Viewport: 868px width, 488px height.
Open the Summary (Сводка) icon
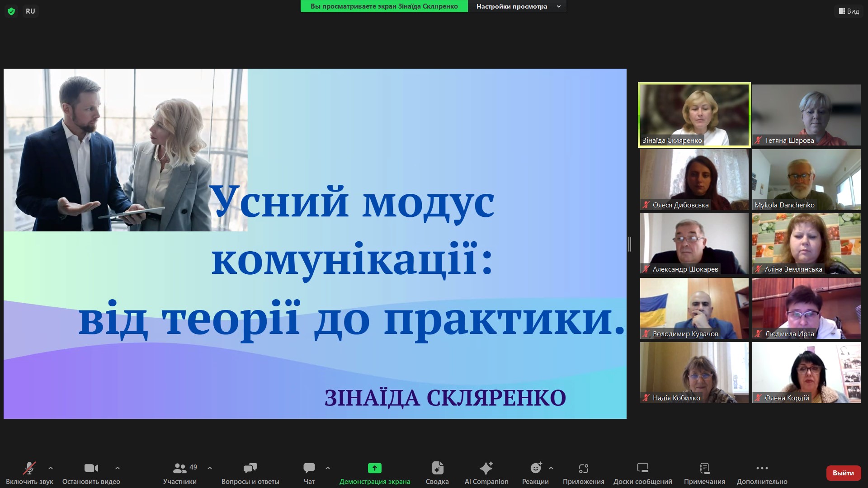(437, 468)
